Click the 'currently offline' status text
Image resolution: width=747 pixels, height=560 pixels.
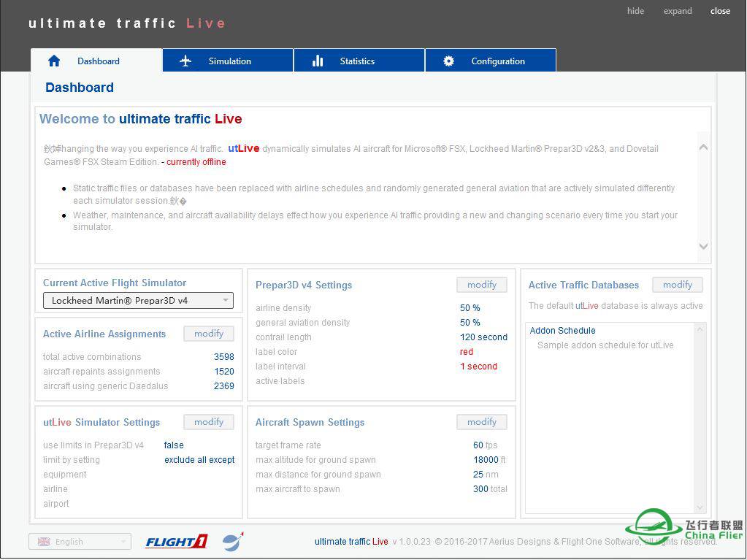[196, 162]
